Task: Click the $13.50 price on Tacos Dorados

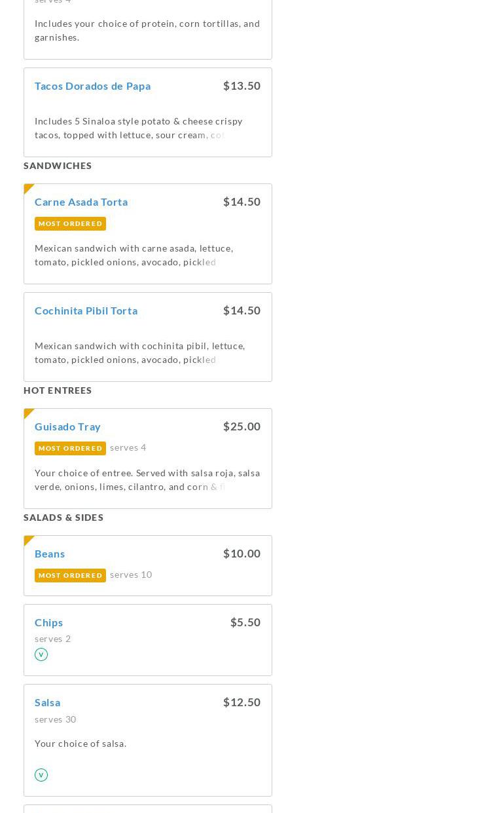Action: tap(242, 86)
